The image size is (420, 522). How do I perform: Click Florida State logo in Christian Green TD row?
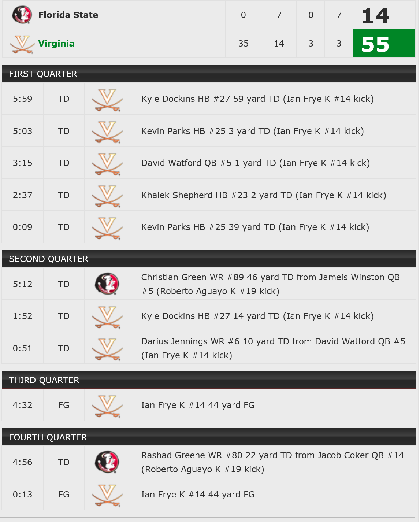[107, 284]
